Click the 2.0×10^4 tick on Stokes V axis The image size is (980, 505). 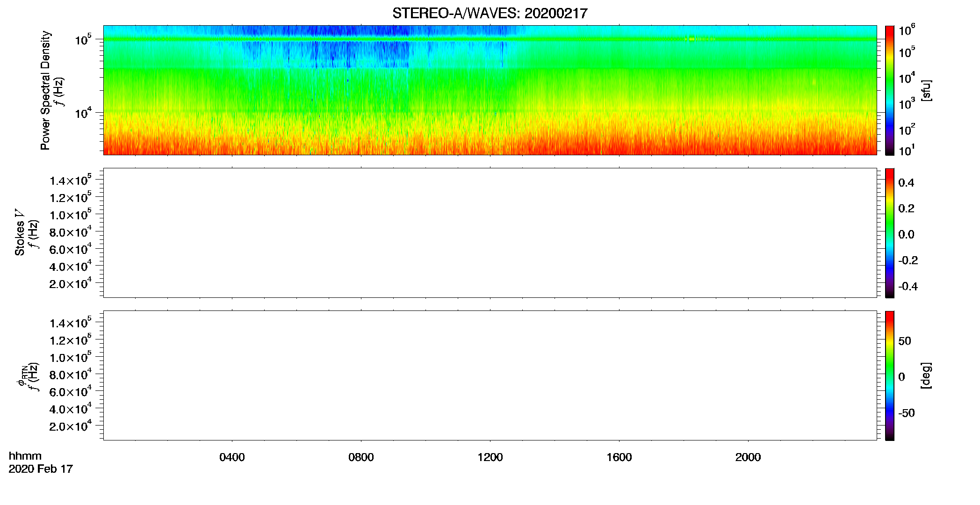point(71,283)
